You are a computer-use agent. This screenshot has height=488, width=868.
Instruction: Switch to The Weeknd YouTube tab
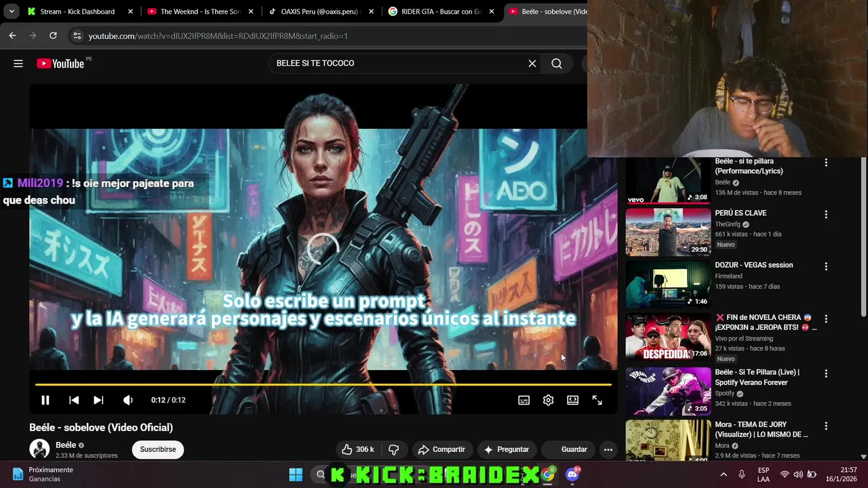coord(201,12)
